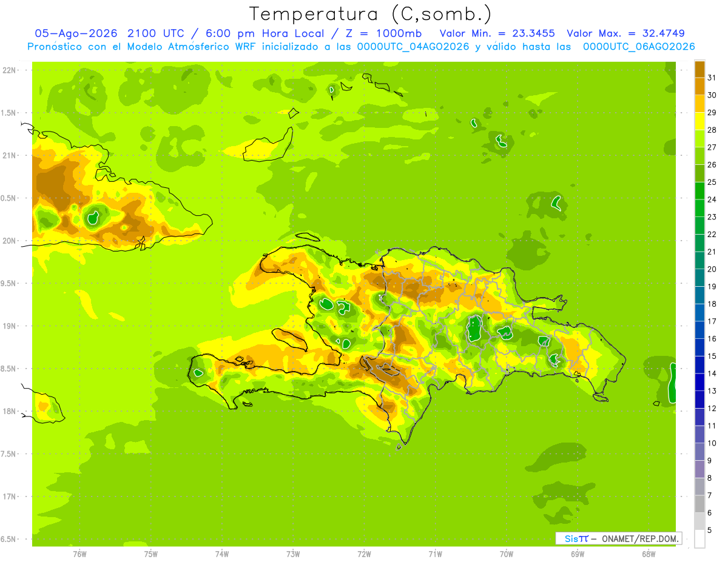728x562 pixels.
Task: Pick the lime swatch between legend 27 and 28
Action: click(x=699, y=138)
